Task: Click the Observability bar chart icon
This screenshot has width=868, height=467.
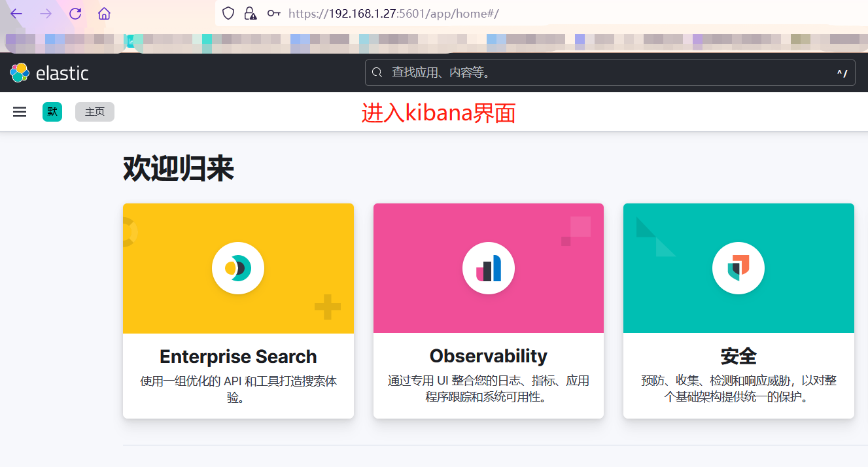Action: click(489, 268)
